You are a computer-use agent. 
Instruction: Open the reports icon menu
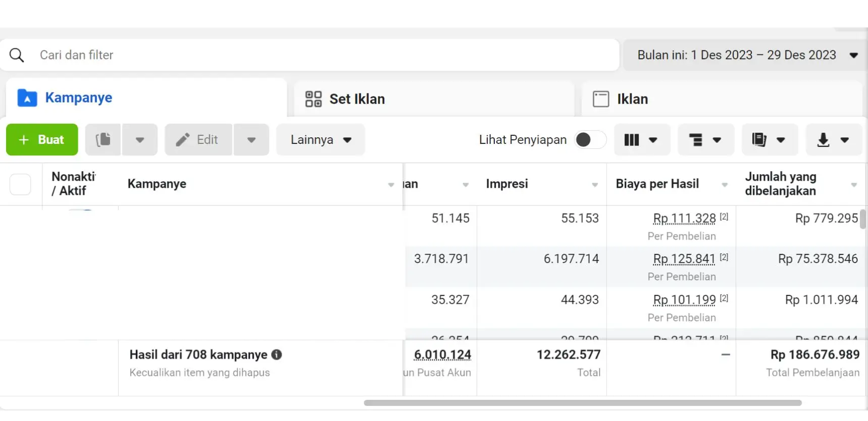tap(770, 139)
